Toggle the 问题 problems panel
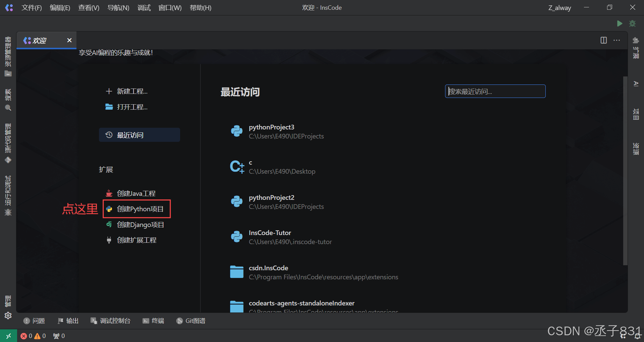Viewport: 644px width, 342px height. point(34,321)
